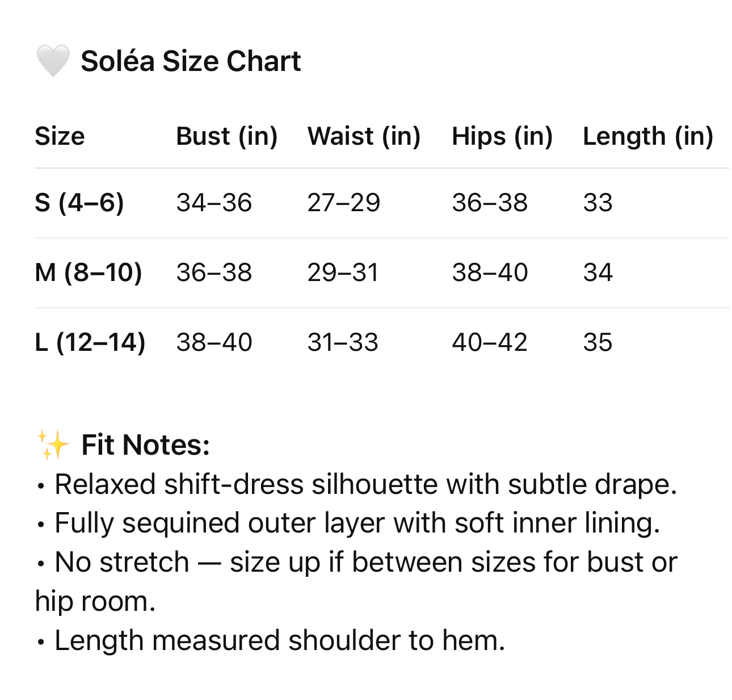Viewport: 732px width, 700px height.
Task: Click the Length measured shoulder to hem note
Action: click(279, 640)
